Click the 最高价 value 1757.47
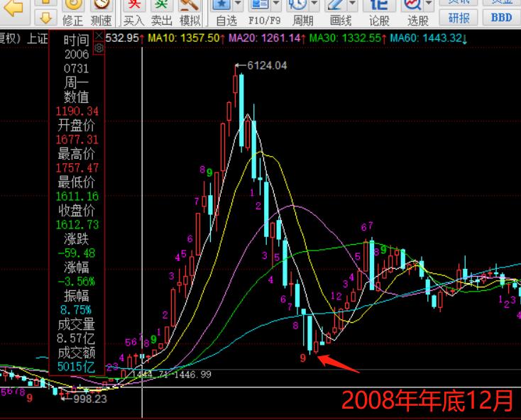The height and width of the screenshot is (420, 521). 77,168
